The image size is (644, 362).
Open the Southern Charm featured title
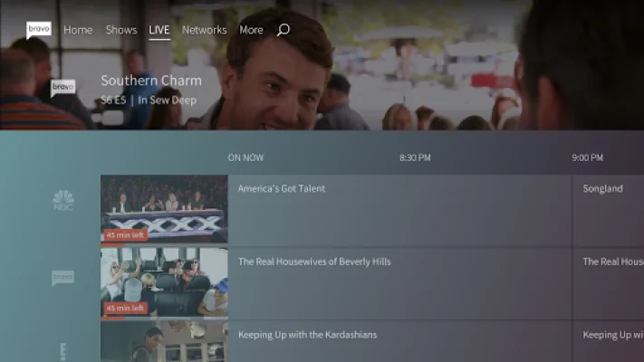[x=151, y=81]
